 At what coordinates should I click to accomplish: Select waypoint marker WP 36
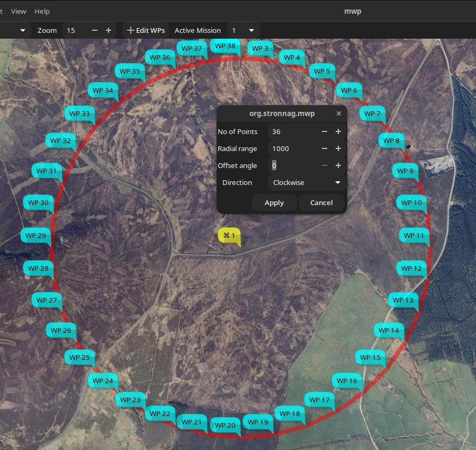[x=160, y=57]
